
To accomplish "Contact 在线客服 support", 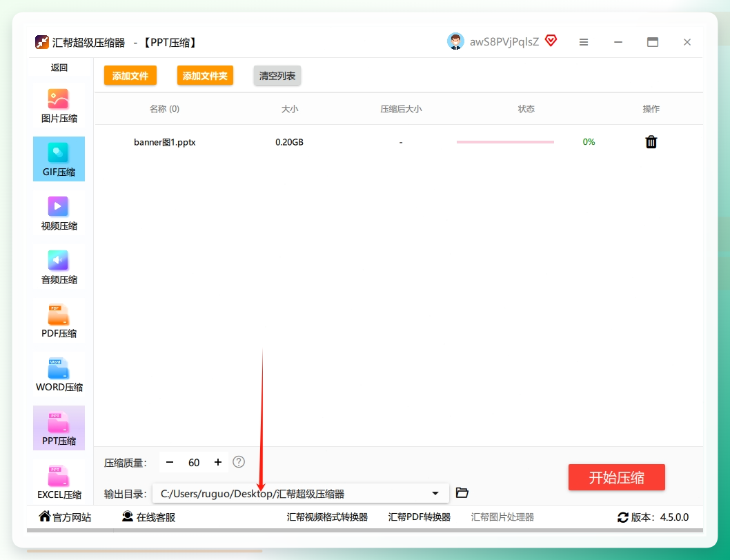I will [148, 517].
